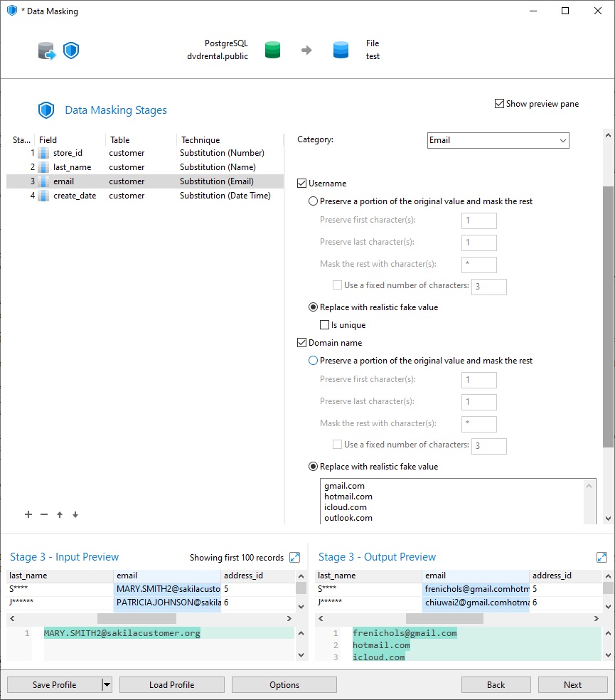
Task: Click email column header in Output Preview
Action: pyautogui.click(x=476, y=576)
